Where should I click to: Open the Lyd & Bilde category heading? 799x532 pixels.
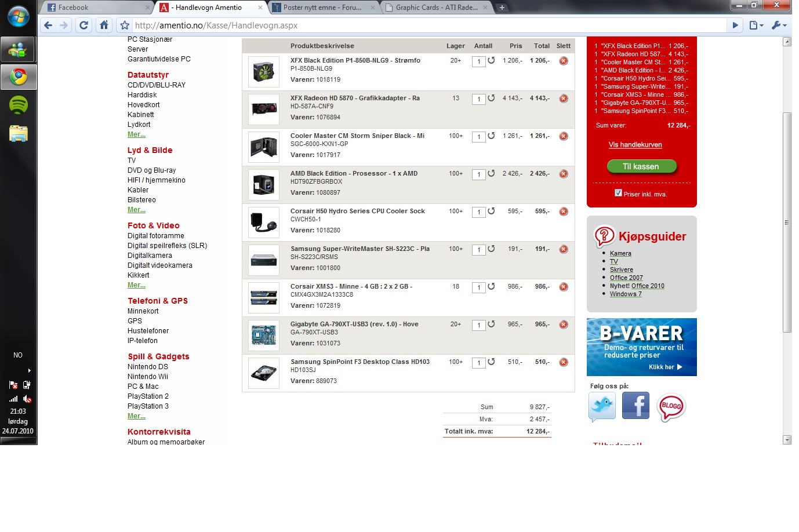pos(150,150)
